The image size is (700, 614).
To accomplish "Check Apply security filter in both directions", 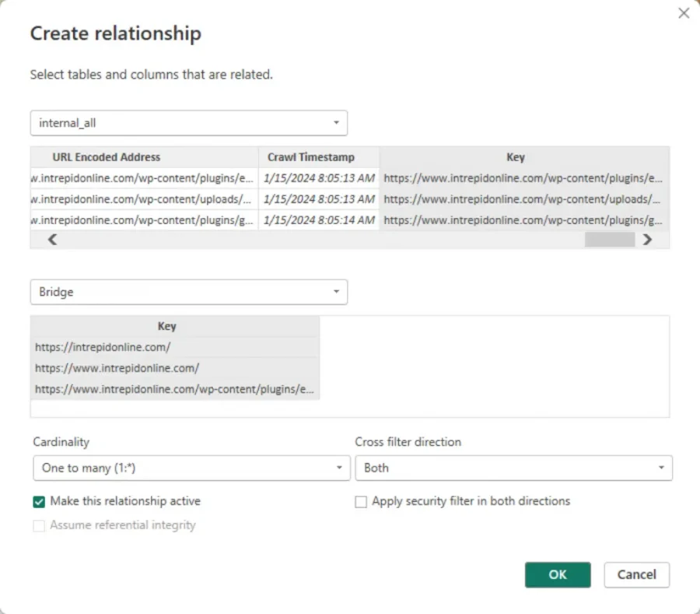I will tap(361, 501).
